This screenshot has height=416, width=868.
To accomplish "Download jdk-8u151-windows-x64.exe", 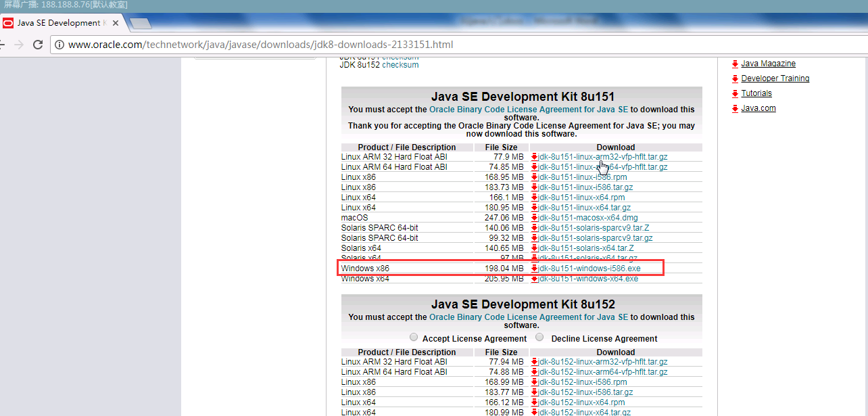I will pyautogui.click(x=588, y=279).
